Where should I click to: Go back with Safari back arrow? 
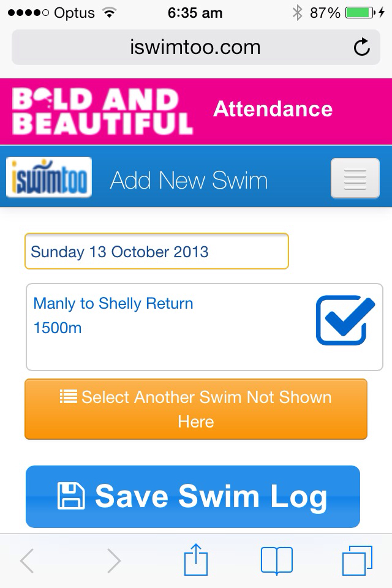pos(27,560)
